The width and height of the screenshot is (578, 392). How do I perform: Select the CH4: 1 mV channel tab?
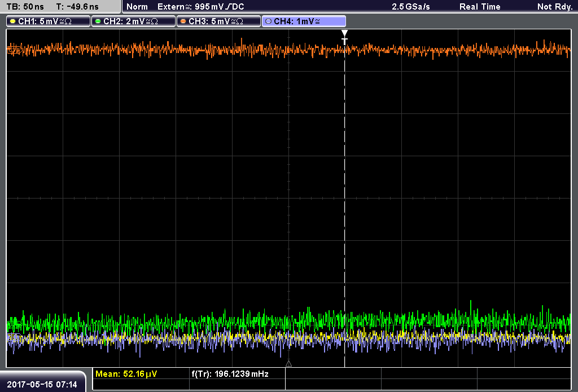point(304,21)
